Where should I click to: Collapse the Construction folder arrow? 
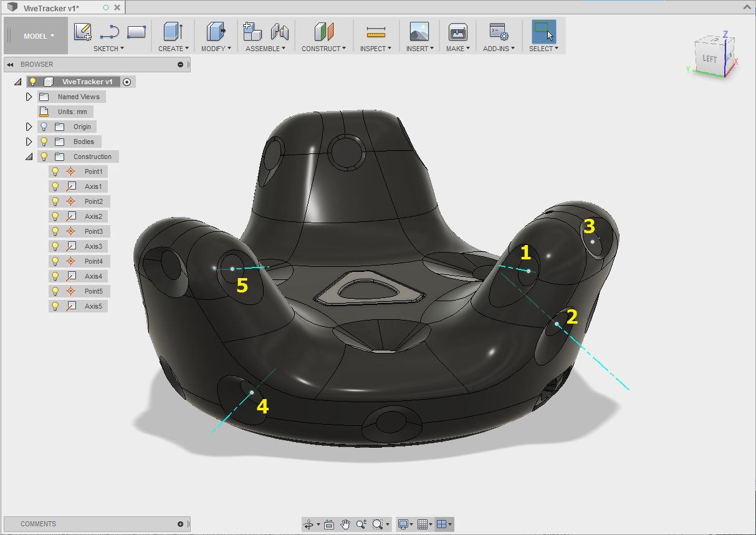click(x=29, y=157)
